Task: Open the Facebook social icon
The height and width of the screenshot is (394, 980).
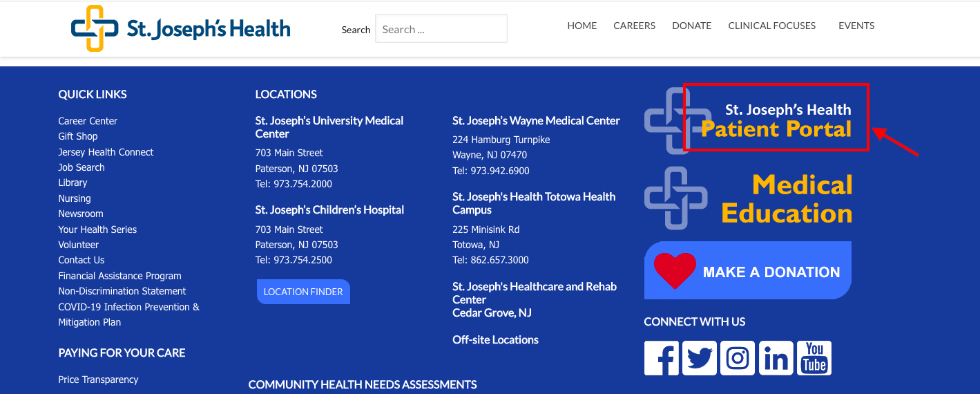Action: click(662, 358)
